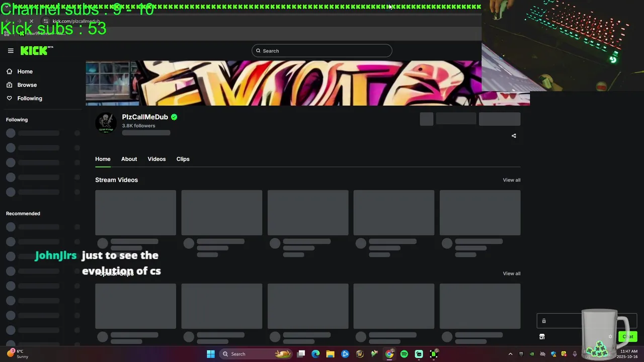The width and height of the screenshot is (644, 362).
Task: Open the World of Warcraft taskbar icon
Action: (360, 354)
